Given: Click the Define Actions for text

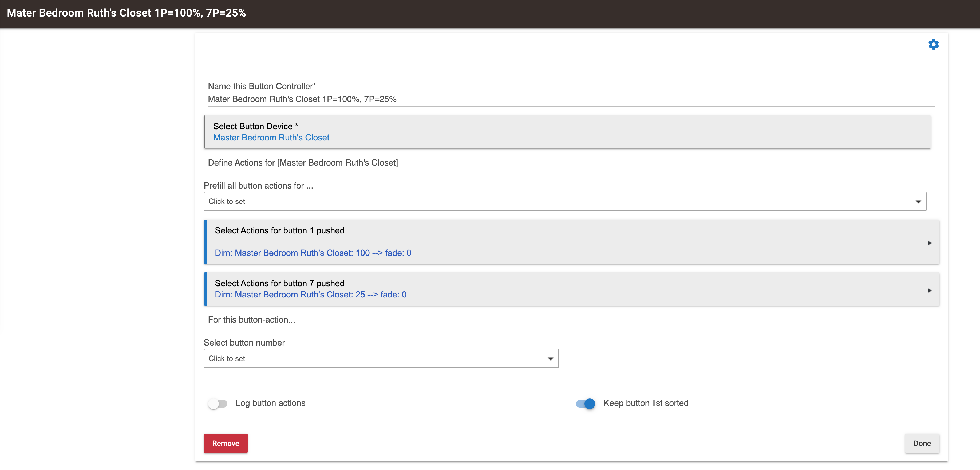Looking at the screenshot, I should click(x=303, y=163).
